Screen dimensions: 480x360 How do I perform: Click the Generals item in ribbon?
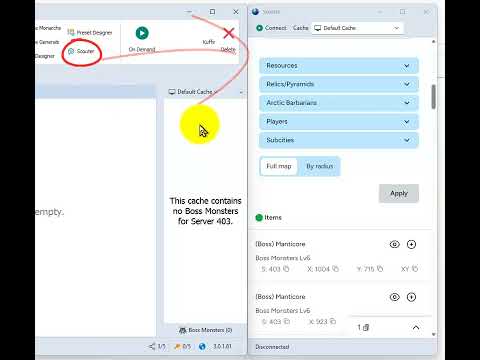coord(48,42)
